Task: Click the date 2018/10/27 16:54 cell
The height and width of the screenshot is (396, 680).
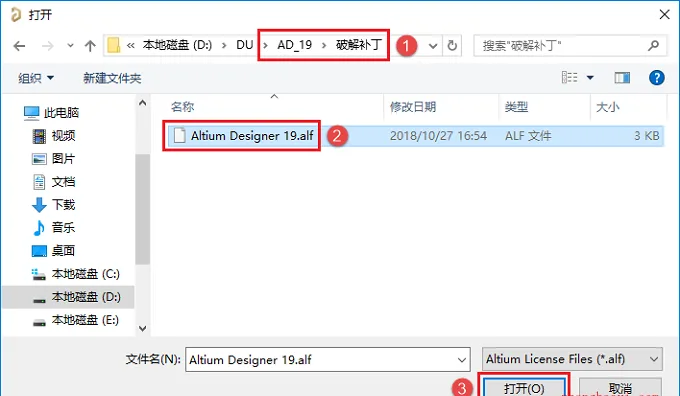Action: tap(438, 136)
